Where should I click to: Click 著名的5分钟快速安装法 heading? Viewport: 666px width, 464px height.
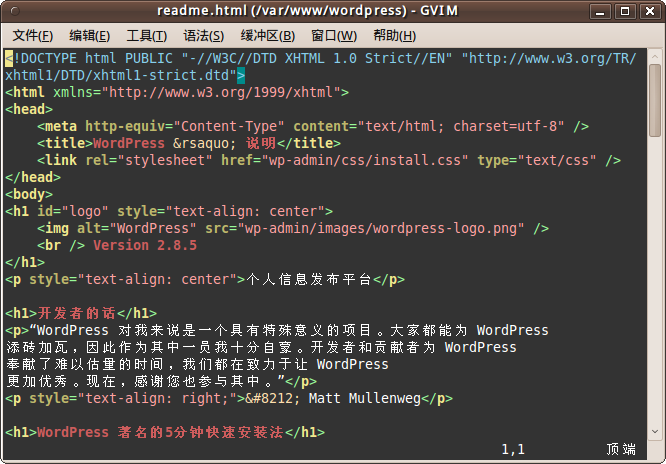pyautogui.click(x=201, y=432)
